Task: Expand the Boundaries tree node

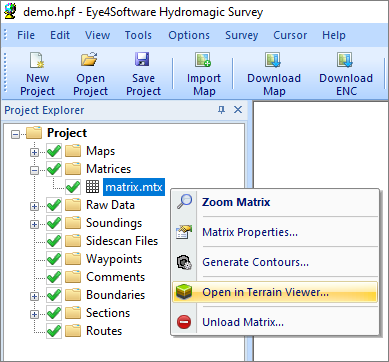Action: point(34,296)
